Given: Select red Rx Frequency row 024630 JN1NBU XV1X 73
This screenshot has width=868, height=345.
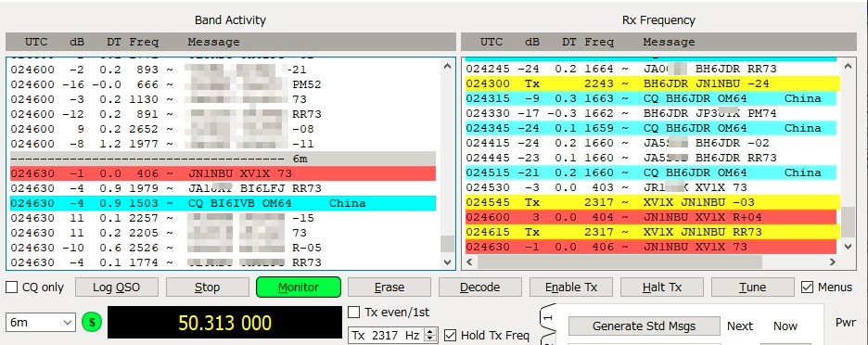Looking at the screenshot, I should 650,247.
